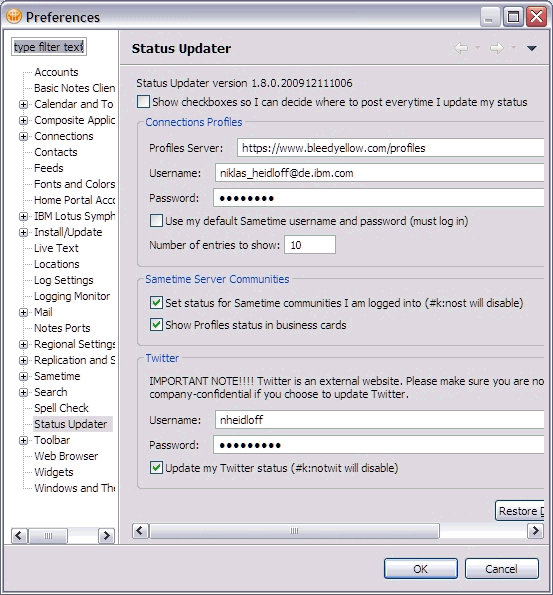
Task: Select Contacts in the tree
Action: [56, 152]
